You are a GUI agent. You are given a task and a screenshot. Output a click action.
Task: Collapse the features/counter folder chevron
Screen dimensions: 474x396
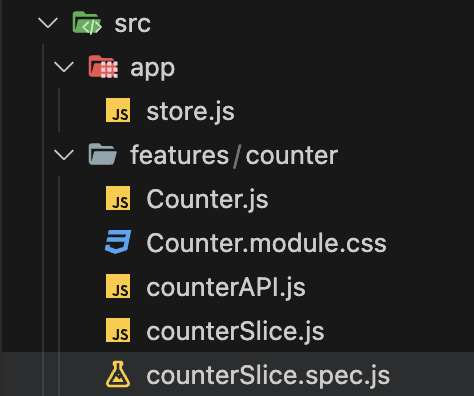[x=64, y=155]
